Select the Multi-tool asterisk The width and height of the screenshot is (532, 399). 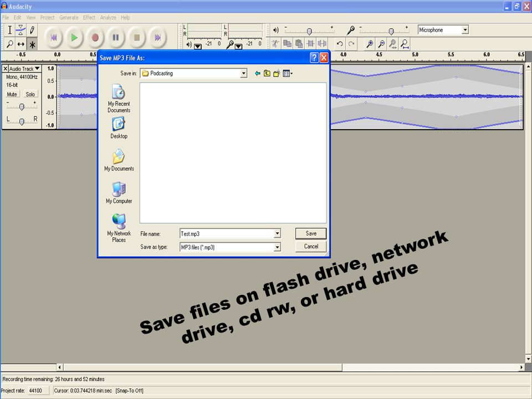point(32,44)
